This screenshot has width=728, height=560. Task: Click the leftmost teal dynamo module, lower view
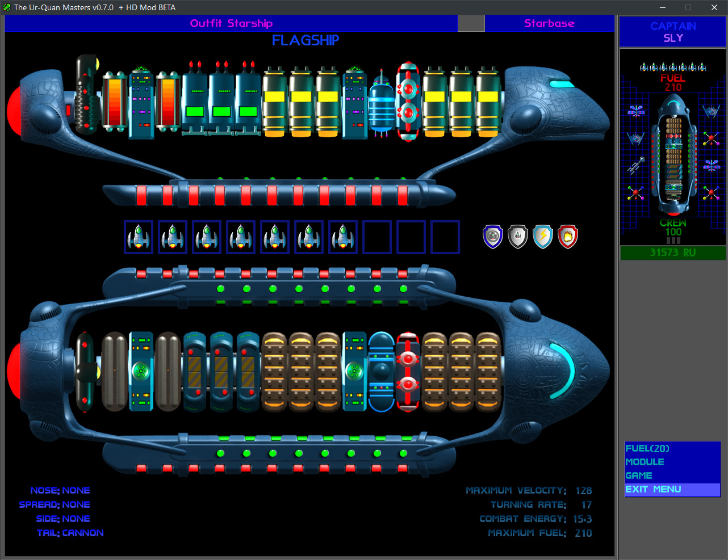coord(141,372)
